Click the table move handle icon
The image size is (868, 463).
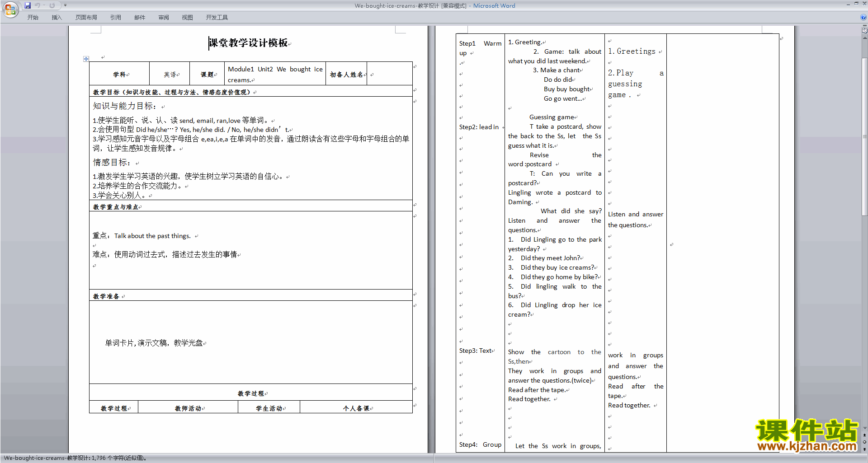pyautogui.click(x=86, y=59)
